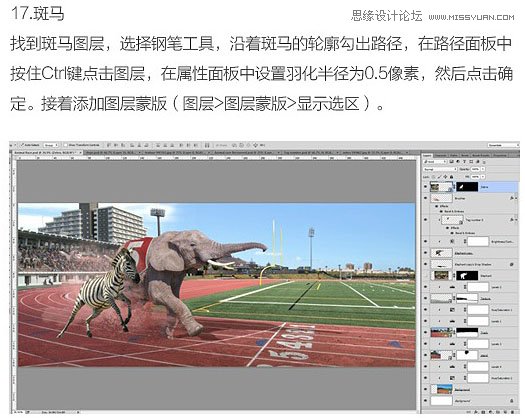The height and width of the screenshot is (418, 525).
Task: Open the Essentials workspace dropdown
Action: (x=503, y=145)
